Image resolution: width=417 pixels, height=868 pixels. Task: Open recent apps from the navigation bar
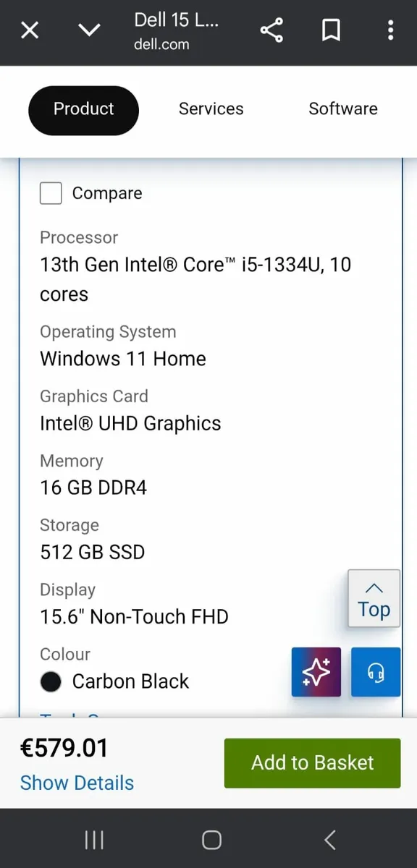click(94, 840)
